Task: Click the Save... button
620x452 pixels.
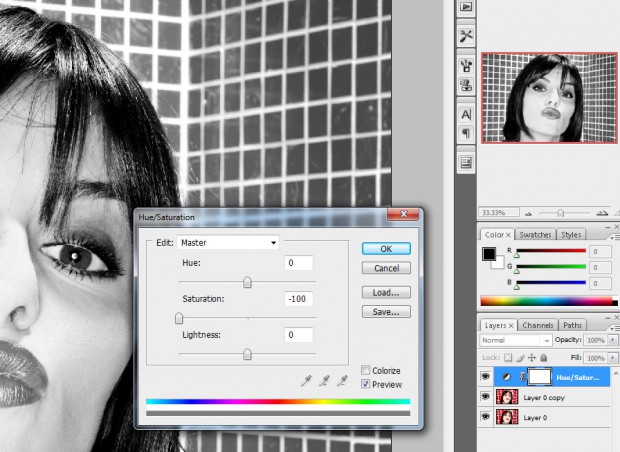Action: pos(386,312)
